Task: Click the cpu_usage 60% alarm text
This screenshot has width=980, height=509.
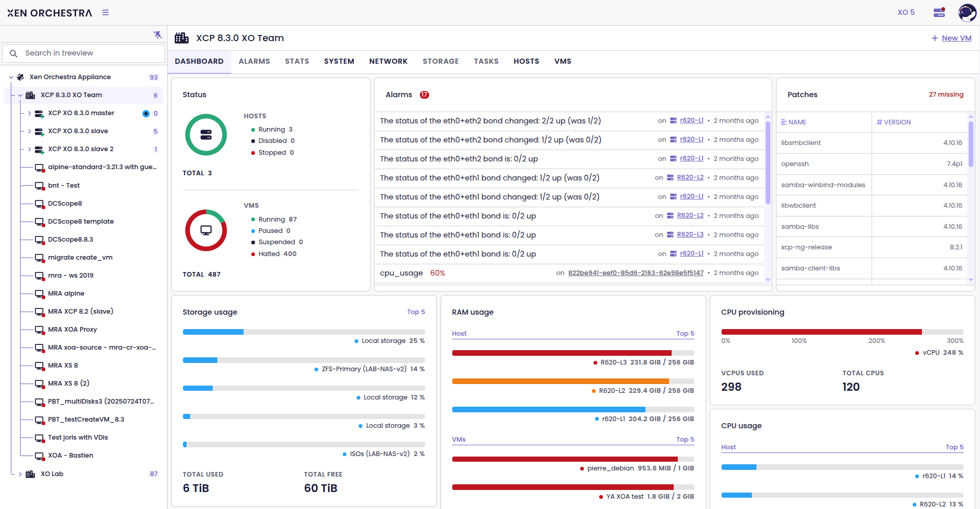Action: (413, 273)
